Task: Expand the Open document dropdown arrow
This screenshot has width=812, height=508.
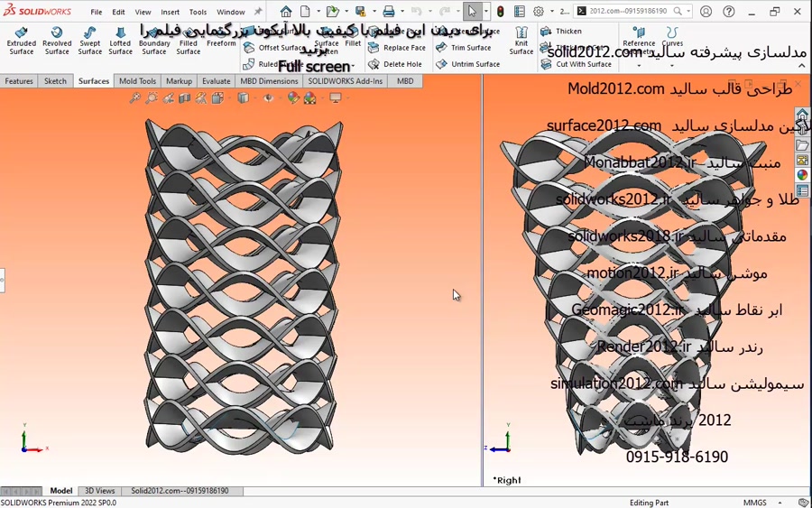Action: point(346,12)
